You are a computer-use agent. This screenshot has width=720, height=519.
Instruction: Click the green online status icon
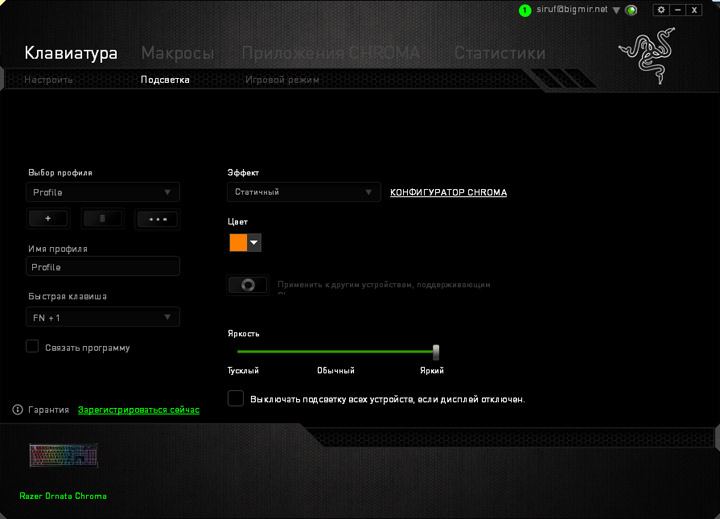(631, 10)
